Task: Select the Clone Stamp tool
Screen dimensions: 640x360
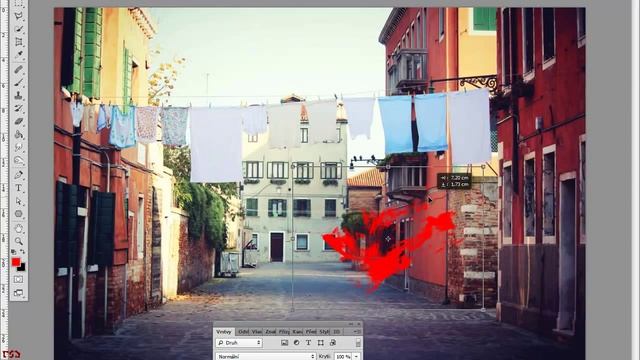Action: (x=18, y=96)
